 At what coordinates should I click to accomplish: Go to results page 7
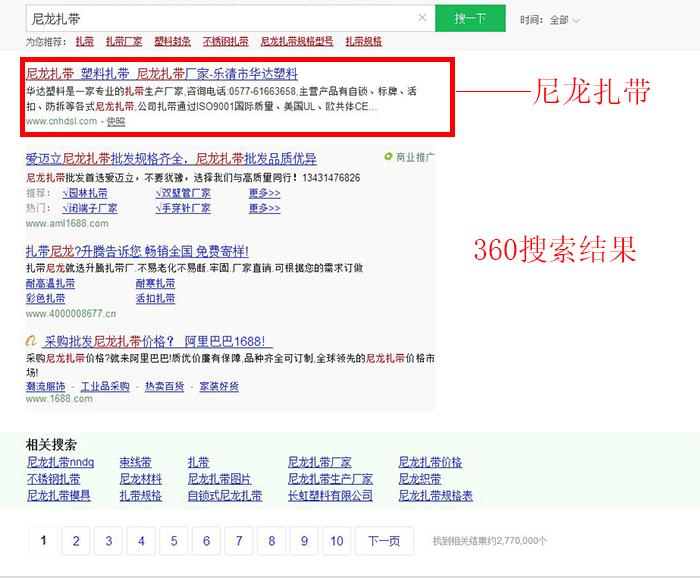coord(239,541)
